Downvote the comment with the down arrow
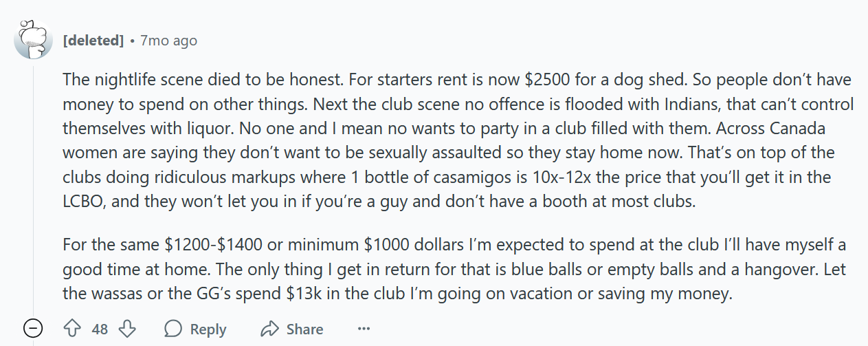Screen dimensions: 868x346 coord(129,329)
